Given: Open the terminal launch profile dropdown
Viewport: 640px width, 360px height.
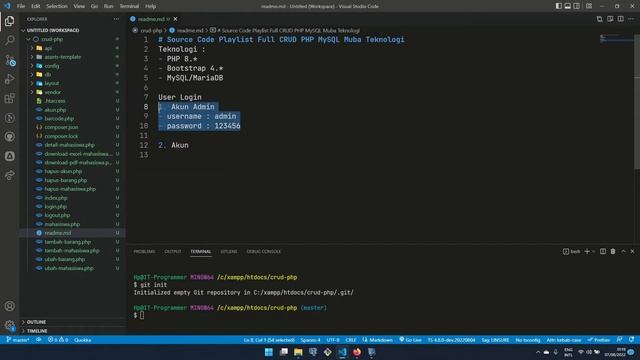Looking at the screenshot, I should (593, 251).
